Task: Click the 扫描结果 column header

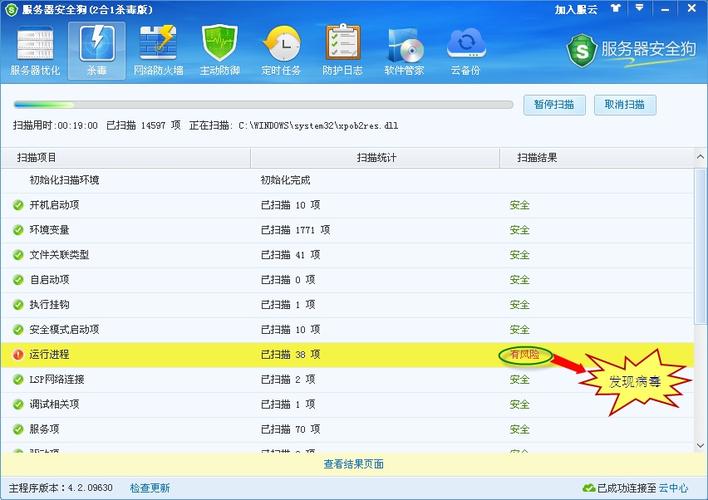Action: 596,158
